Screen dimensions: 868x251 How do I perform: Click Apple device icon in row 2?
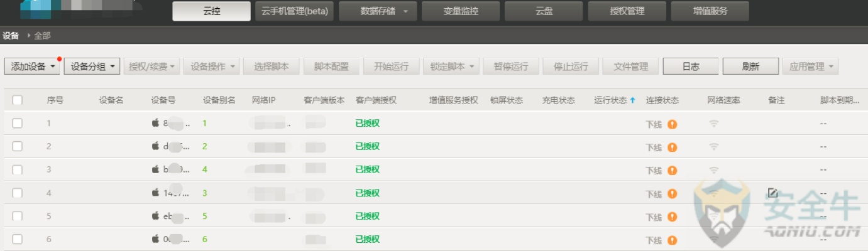(155, 146)
